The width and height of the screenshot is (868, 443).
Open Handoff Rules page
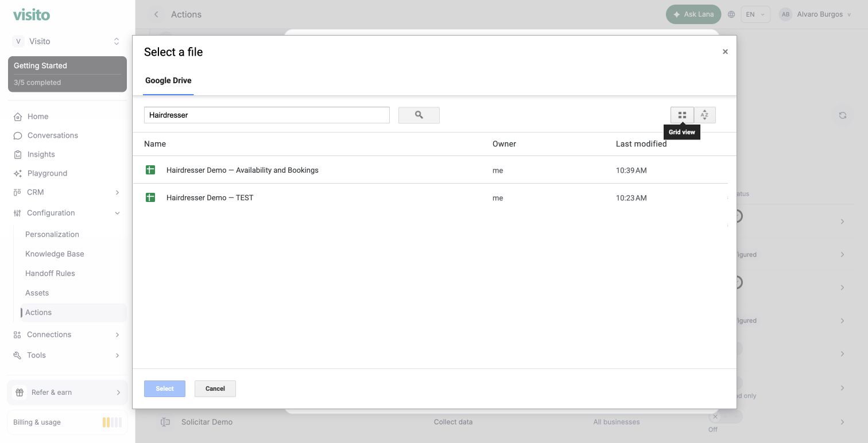[x=50, y=273]
